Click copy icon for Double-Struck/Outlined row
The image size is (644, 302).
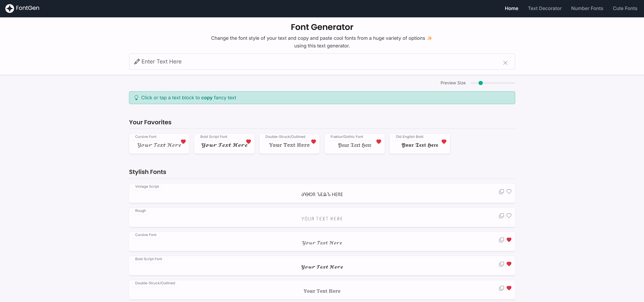(501, 288)
